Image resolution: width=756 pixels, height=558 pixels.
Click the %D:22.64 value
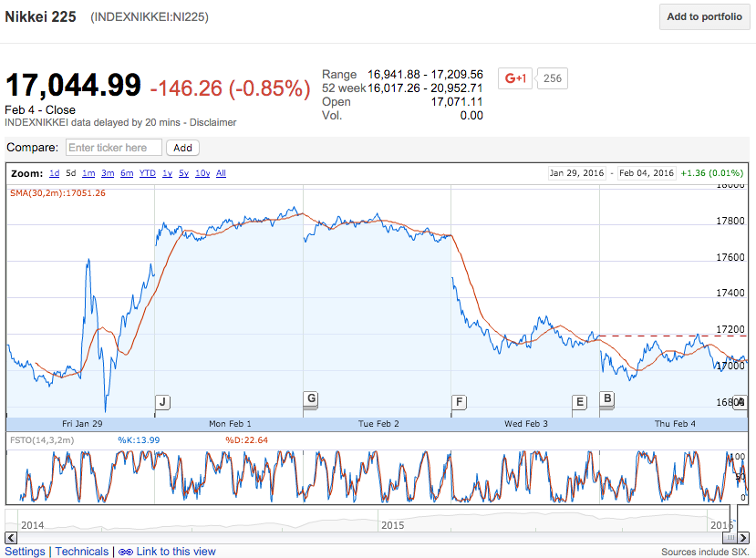pos(246,440)
